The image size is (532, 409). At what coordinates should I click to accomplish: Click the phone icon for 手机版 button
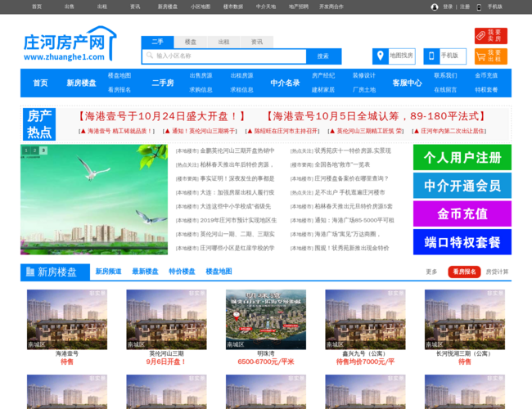431,56
